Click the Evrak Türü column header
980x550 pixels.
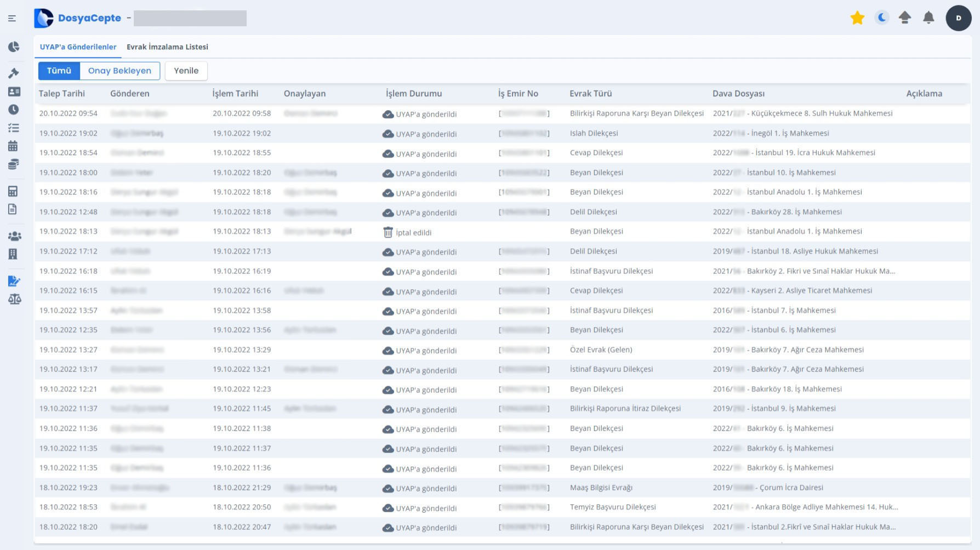point(591,94)
